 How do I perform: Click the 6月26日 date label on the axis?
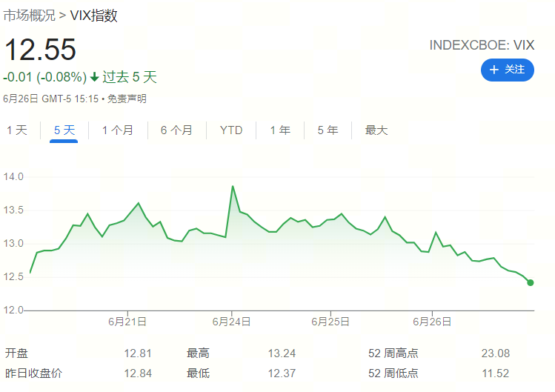[432, 322]
